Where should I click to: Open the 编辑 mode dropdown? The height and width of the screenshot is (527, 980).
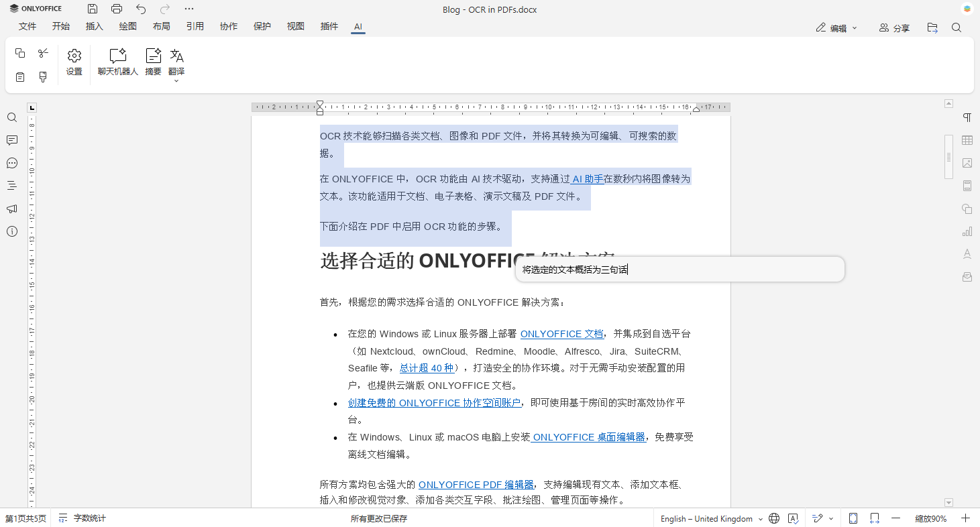[x=837, y=28]
